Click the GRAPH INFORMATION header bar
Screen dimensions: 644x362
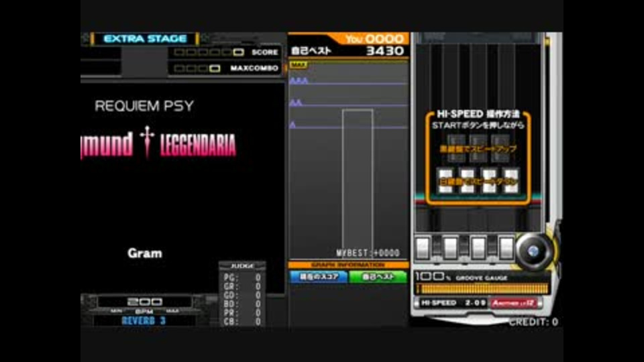(x=348, y=265)
